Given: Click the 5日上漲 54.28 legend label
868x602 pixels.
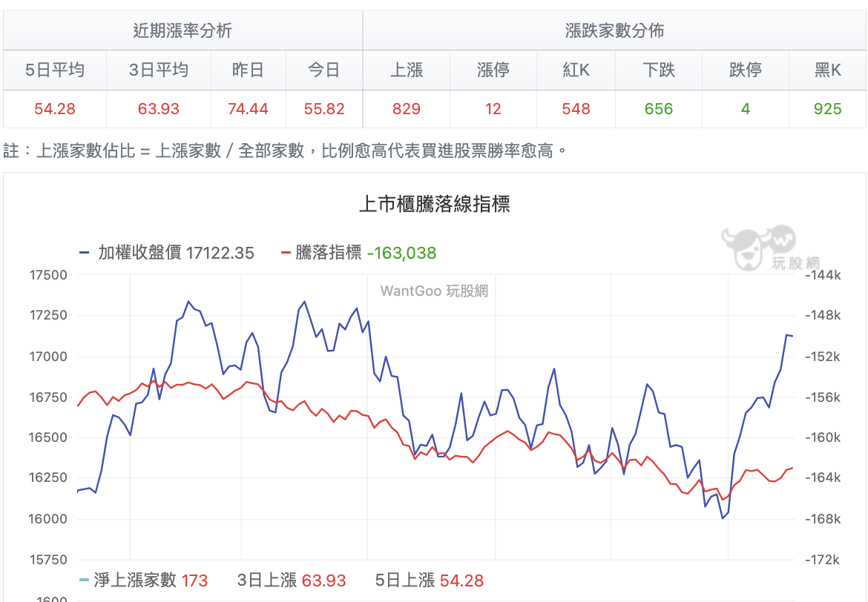Looking at the screenshot, I should coord(429,580).
